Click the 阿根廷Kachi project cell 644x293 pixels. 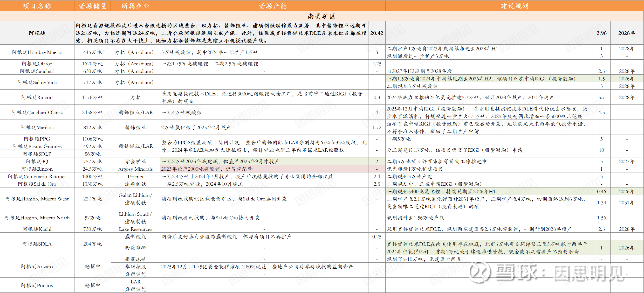37,229
